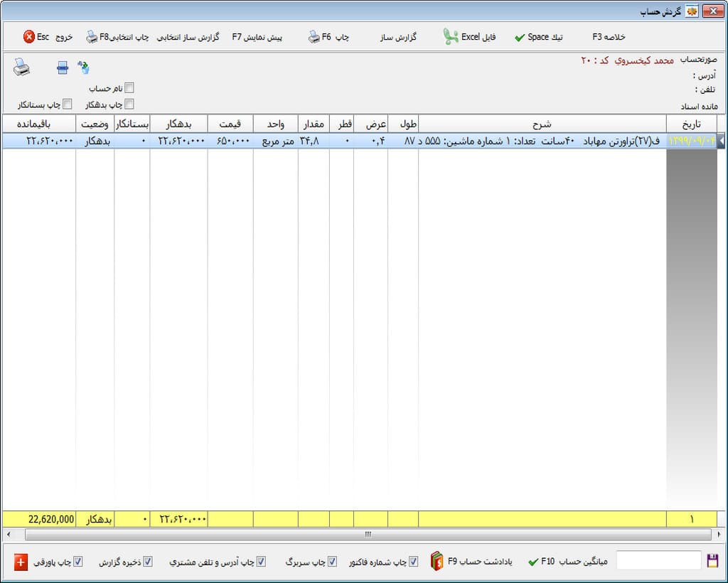The height and width of the screenshot is (583, 728).
Task: Open the پیش نمایش F7 preview
Action: (x=257, y=37)
